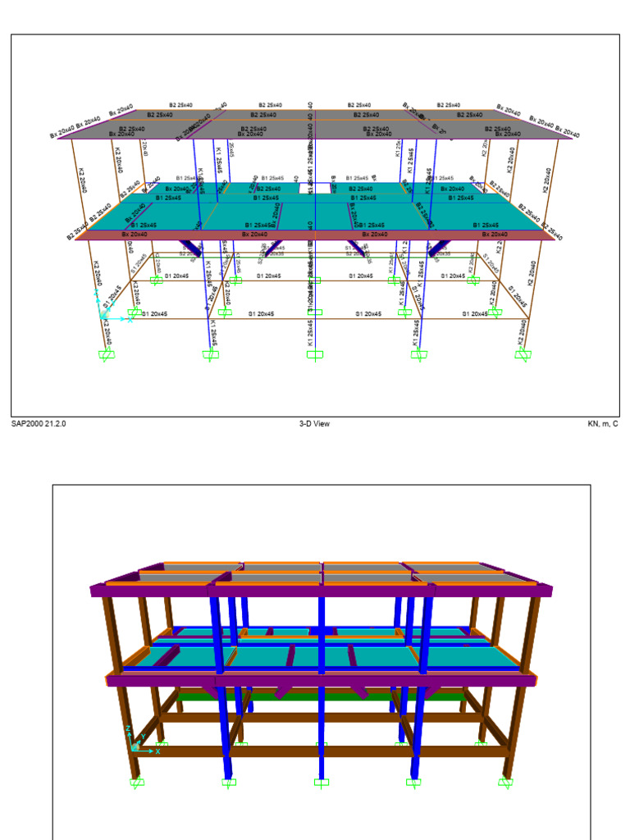This screenshot has width=630, height=840.
Task: Click the leftmost S1 20x45 label on the front ground beam
Action: click(155, 314)
